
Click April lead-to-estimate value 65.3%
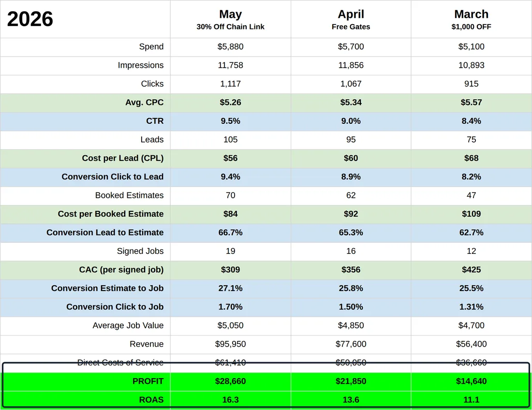351,233
